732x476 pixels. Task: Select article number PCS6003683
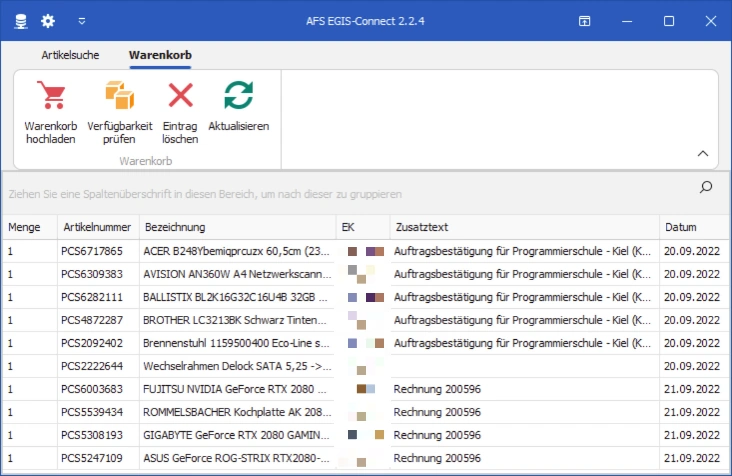click(x=92, y=389)
